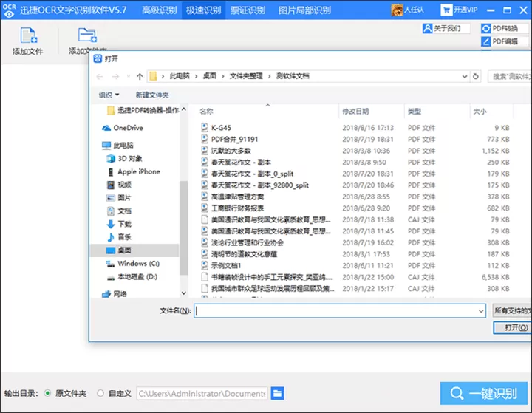Screen dimensions: 532x413
Task: Expand the chevron after 文件夹整理 breadcrumb
Action: click(270, 76)
